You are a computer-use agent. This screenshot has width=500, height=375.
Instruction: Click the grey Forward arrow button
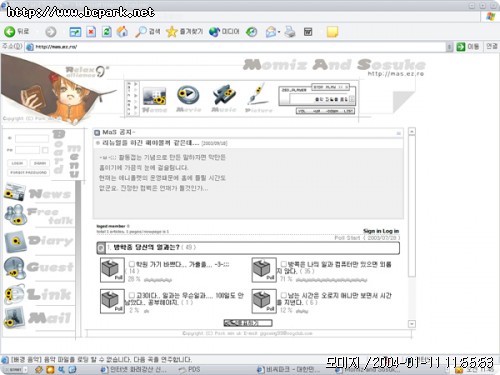click(x=51, y=32)
